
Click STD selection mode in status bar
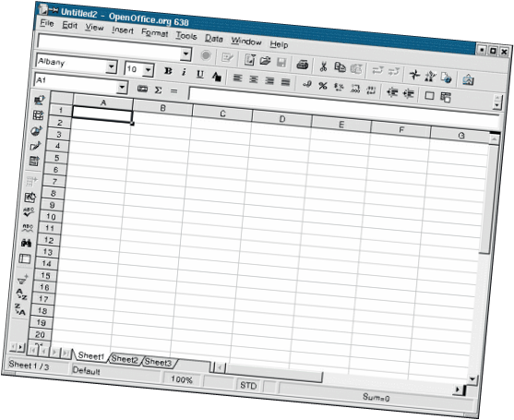click(248, 386)
